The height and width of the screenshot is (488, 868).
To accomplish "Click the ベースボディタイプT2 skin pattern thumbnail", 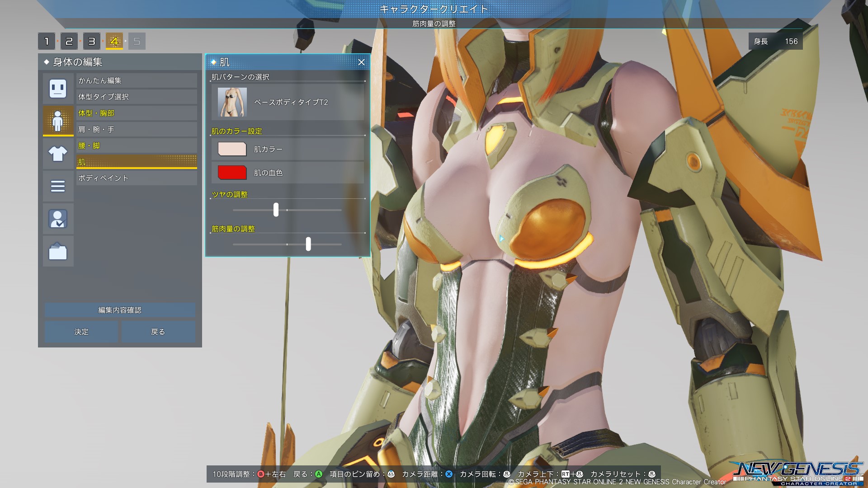I will pyautogui.click(x=232, y=102).
